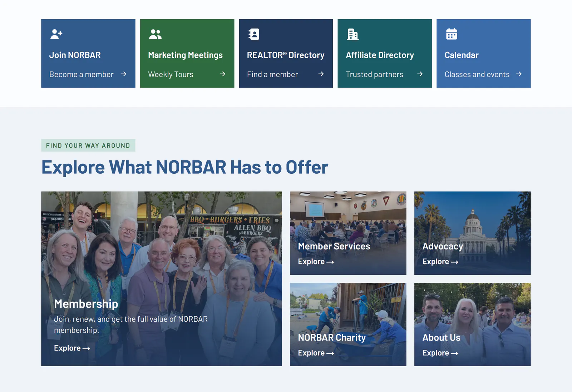The height and width of the screenshot is (392, 572).
Task: Click the Become a member text
Action: click(x=81, y=74)
